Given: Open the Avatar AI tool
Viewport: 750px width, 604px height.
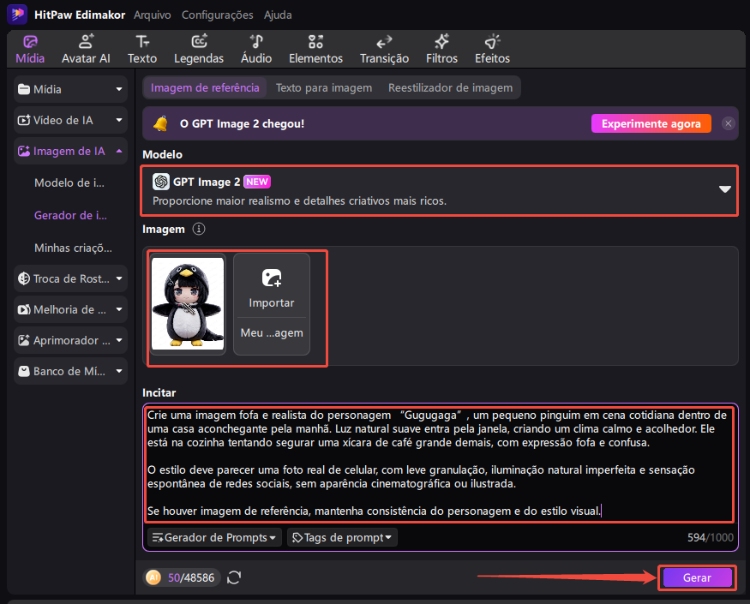Looking at the screenshot, I should click(86, 49).
